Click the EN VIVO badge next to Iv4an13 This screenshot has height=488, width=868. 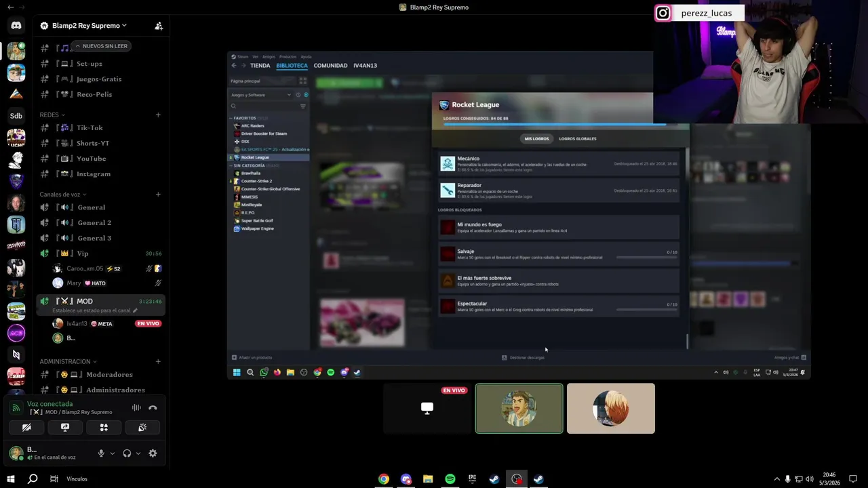(148, 324)
